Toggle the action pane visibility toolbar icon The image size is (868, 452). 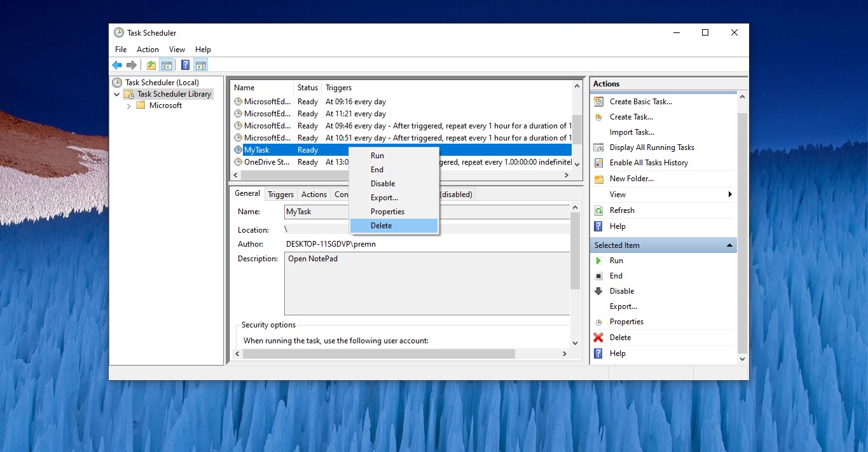[x=200, y=64]
